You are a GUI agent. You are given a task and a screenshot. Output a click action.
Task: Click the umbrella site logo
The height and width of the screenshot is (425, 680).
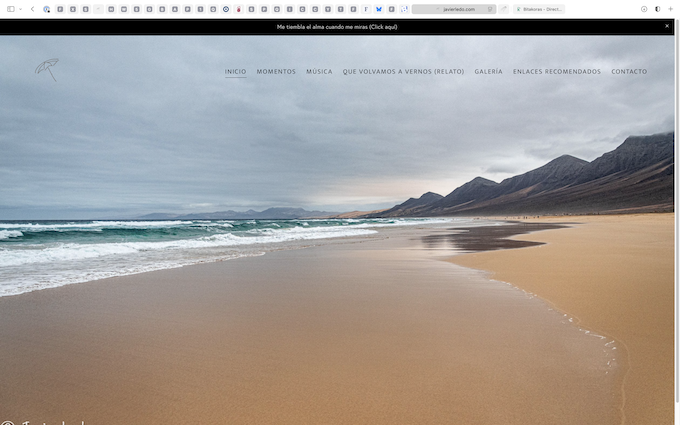47,70
